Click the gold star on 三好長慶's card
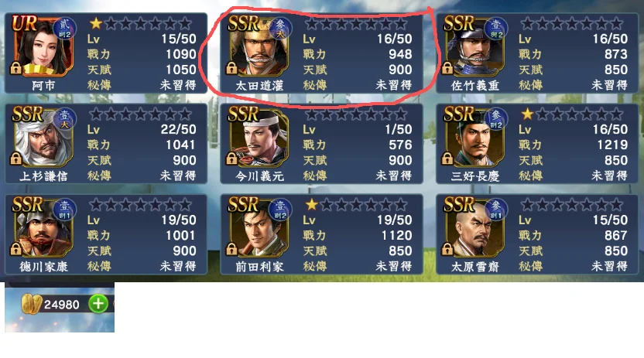Image resolution: width=644 pixels, height=358 pixels. click(527, 114)
